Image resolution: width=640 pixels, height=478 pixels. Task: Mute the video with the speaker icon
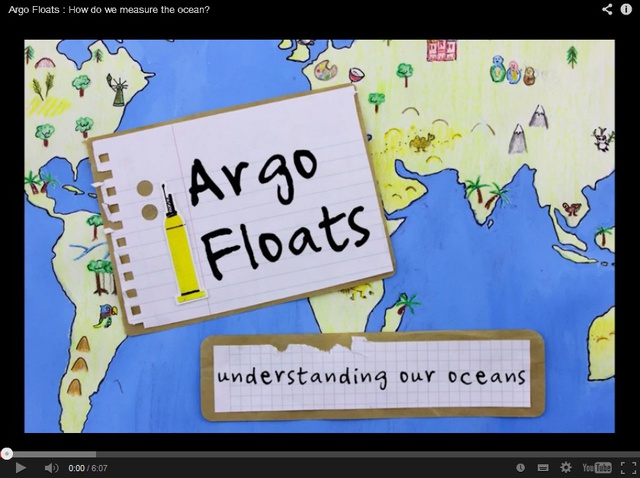point(51,467)
